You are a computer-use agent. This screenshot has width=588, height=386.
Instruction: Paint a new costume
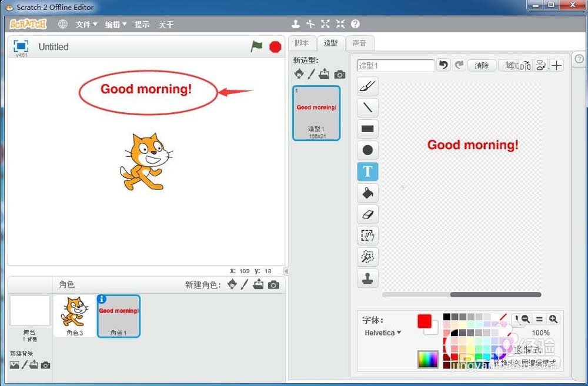[311, 74]
